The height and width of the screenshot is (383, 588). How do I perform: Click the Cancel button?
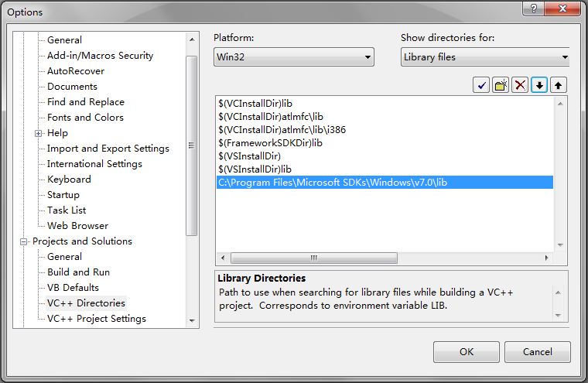tap(537, 352)
